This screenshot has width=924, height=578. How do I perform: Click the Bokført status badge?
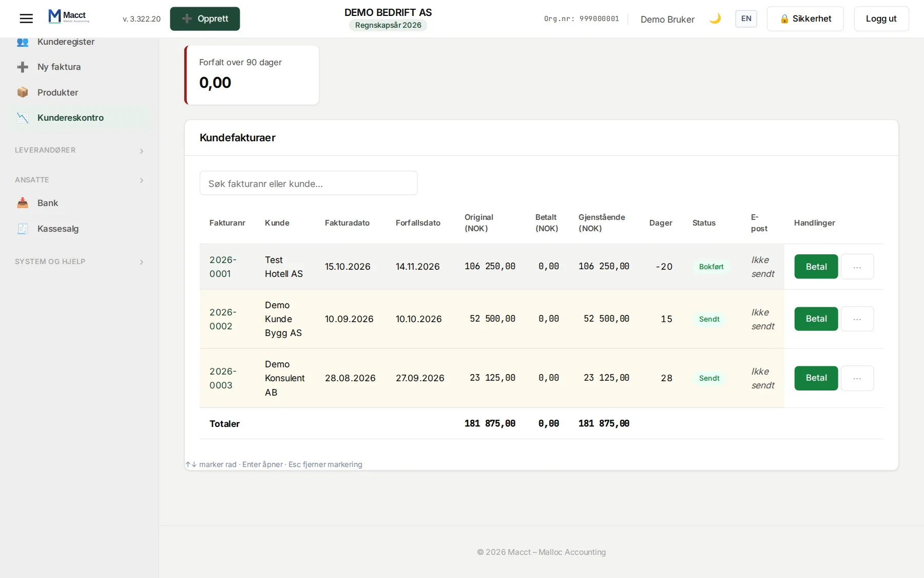(x=711, y=267)
